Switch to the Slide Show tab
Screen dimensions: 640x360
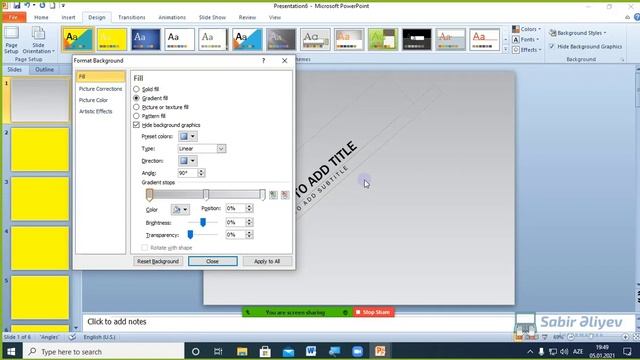click(212, 17)
